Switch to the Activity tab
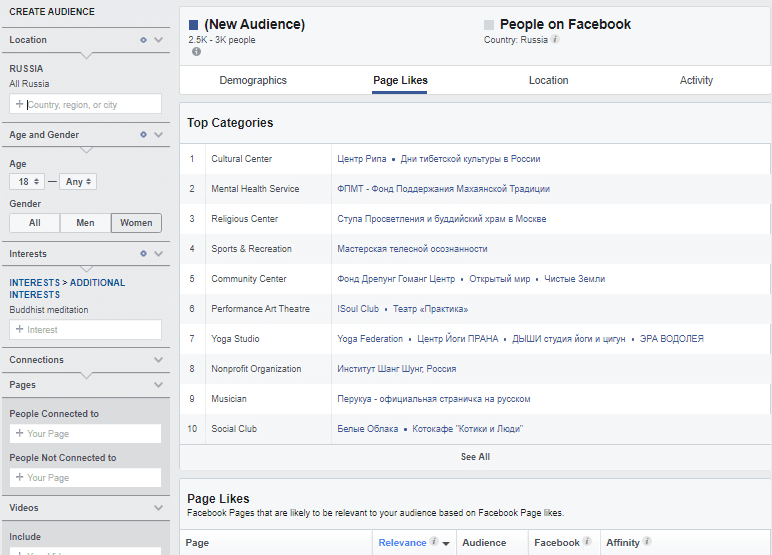772x555 pixels. pyautogui.click(x=696, y=80)
